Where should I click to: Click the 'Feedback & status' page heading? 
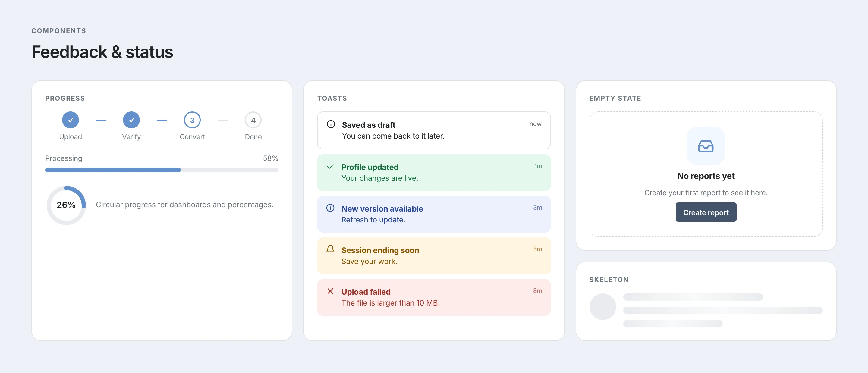tap(102, 52)
